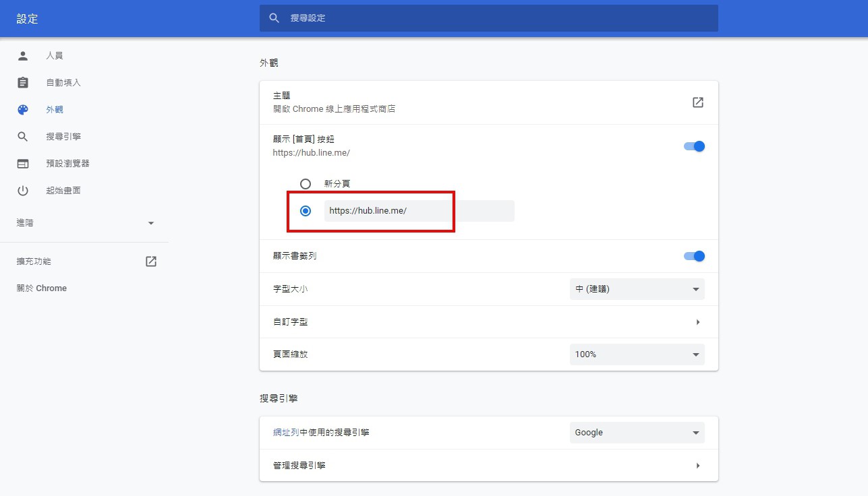This screenshot has width=868, height=496.
Task: Click 開啟 Chrome 線上應用程式商店 text
Action: coord(335,108)
